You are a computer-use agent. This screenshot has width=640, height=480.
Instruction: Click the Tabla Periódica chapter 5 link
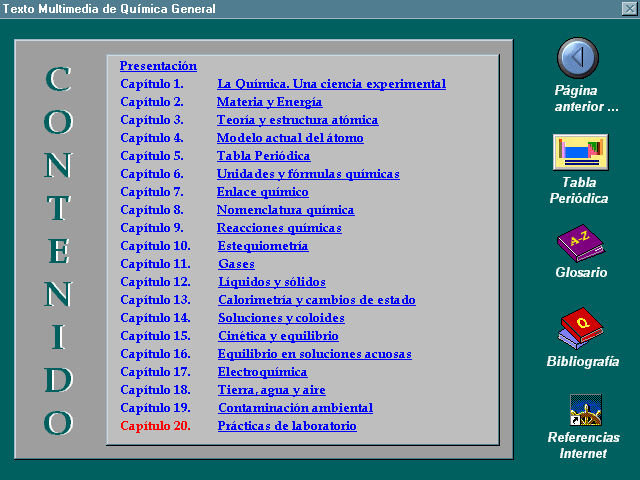(x=263, y=156)
